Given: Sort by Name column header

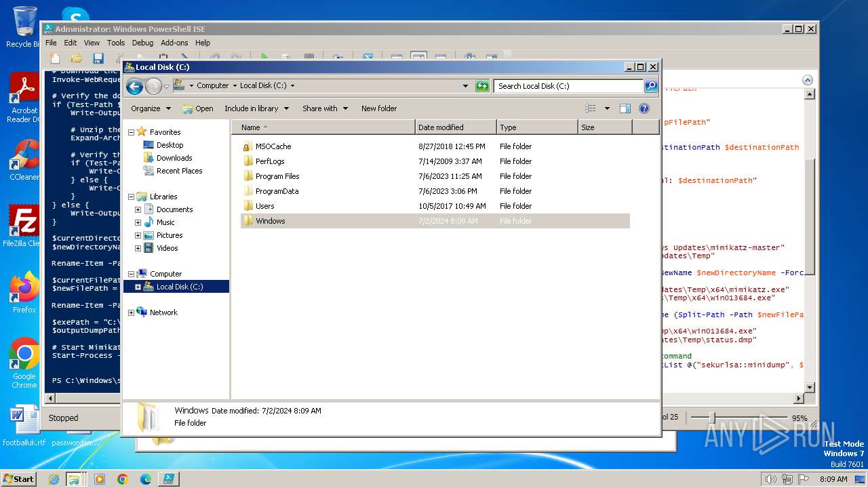Looking at the screenshot, I should [323, 127].
